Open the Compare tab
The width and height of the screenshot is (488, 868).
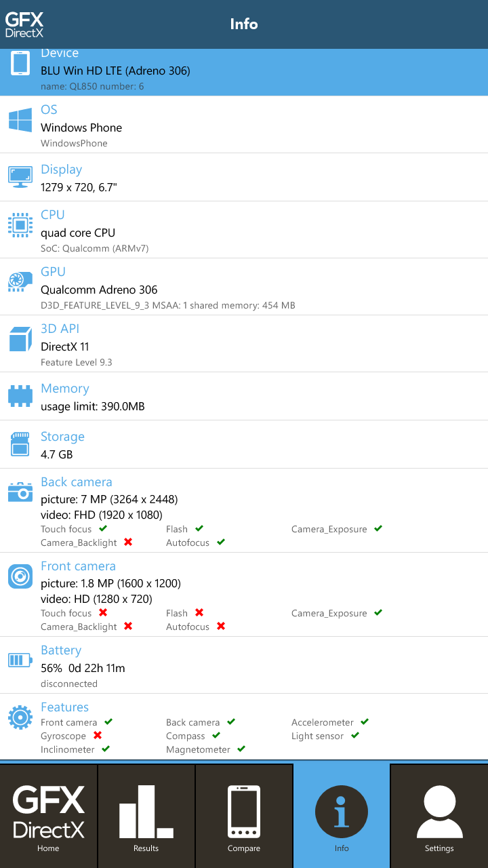(x=244, y=816)
